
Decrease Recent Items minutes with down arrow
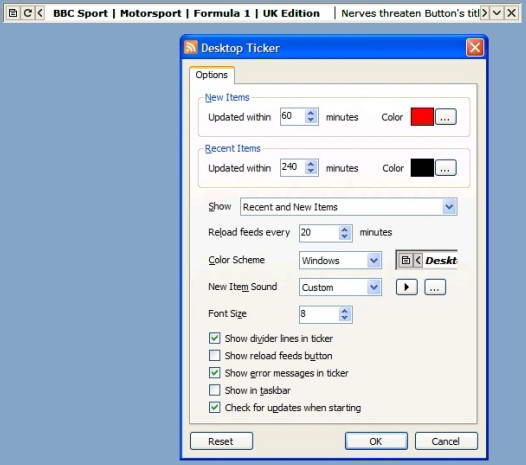pyautogui.click(x=311, y=171)
